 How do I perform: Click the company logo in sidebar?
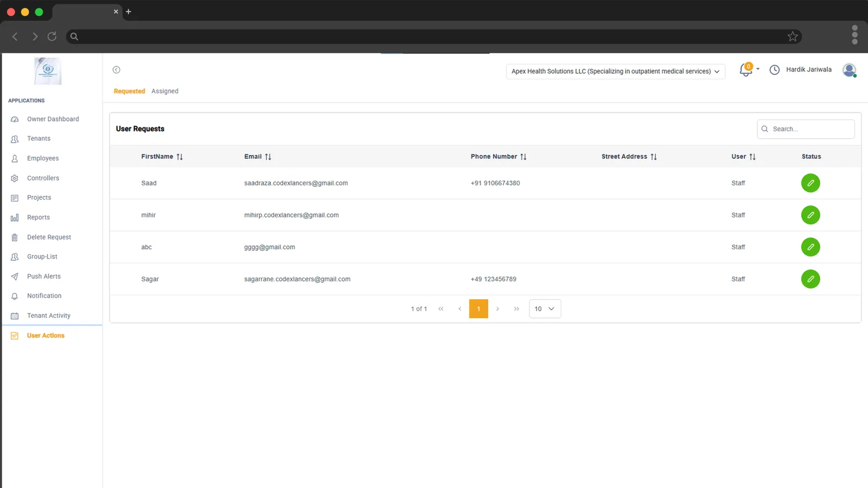tap(48, 71)
